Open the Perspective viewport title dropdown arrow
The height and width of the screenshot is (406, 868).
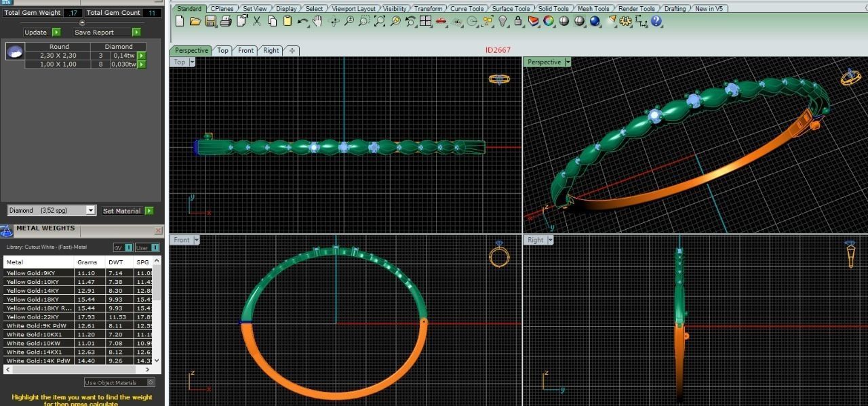(x=568, y=62)
